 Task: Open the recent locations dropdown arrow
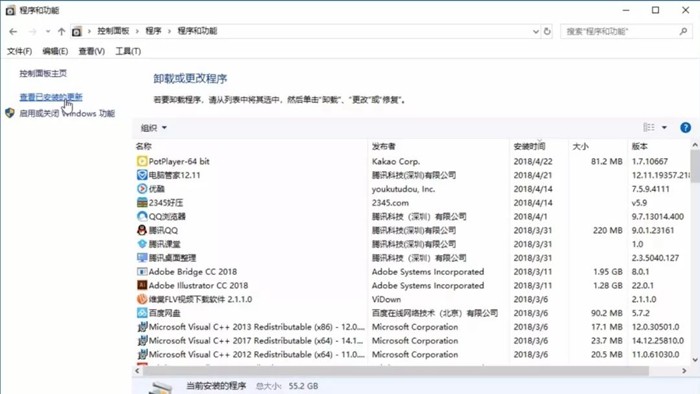click(48, 31)
